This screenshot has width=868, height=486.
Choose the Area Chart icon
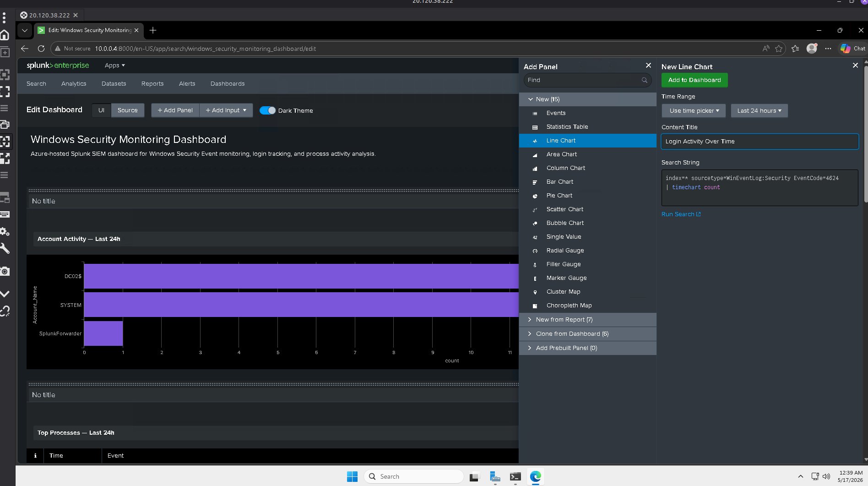pyautogui.click(x=535, y=155)
